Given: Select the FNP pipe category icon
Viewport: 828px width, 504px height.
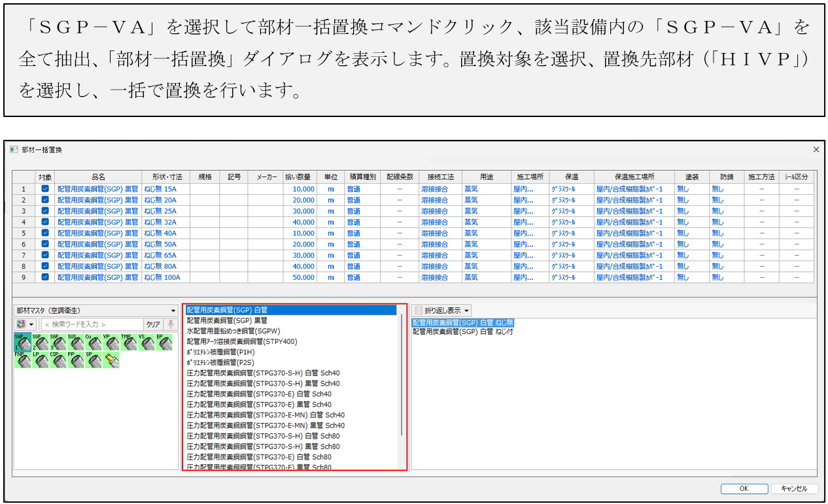Looking at the screenshot, I should pos(22,359).
